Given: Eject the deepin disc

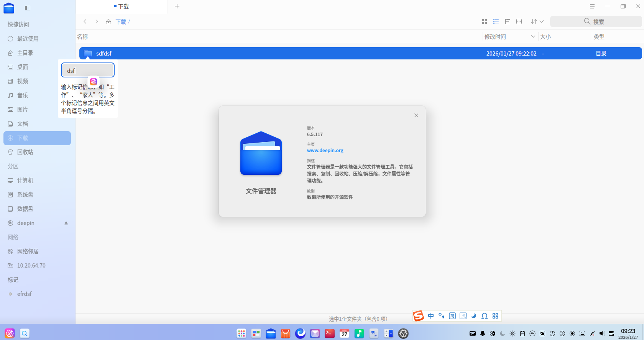Looking at the screenshot, I should click(x=66, y=223).
